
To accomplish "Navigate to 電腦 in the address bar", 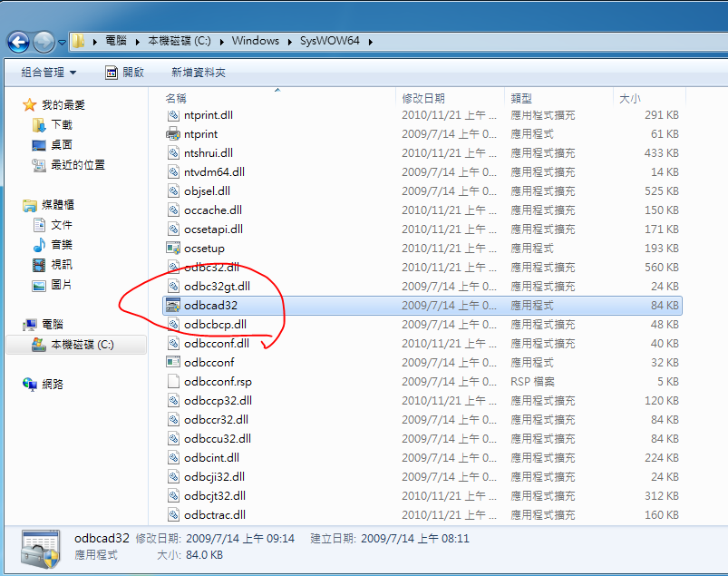I will pos(116,41).
